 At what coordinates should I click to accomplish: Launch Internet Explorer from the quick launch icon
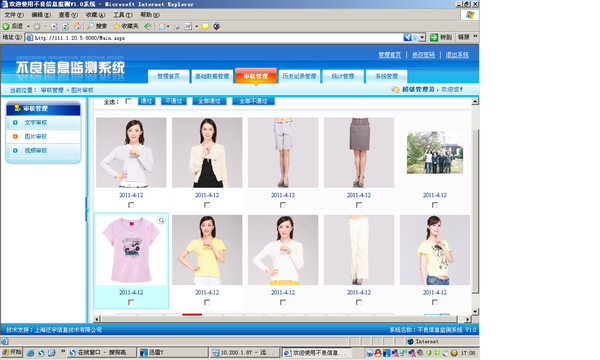coord(30,353)
